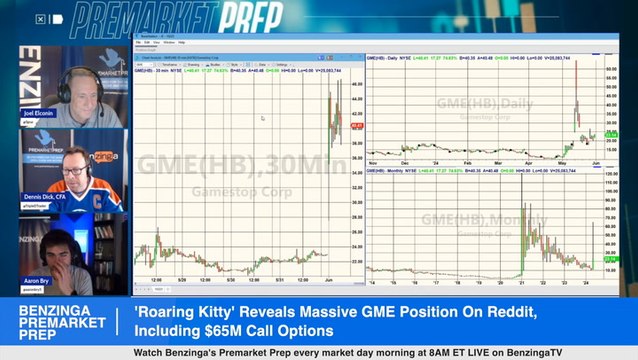The image size is (638, 360).
Task: Click the 'Dennis Dick, CFA' name label
Action: pos(44,197)
